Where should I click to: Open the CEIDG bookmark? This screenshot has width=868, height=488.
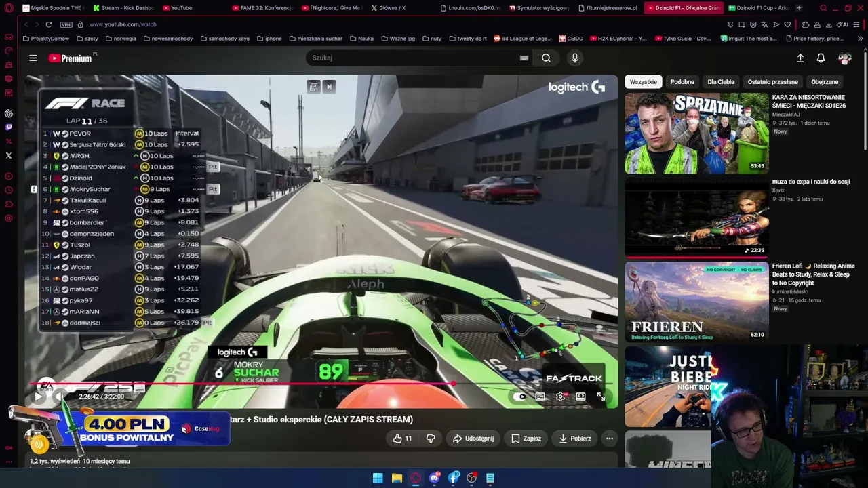coord(571,39)
